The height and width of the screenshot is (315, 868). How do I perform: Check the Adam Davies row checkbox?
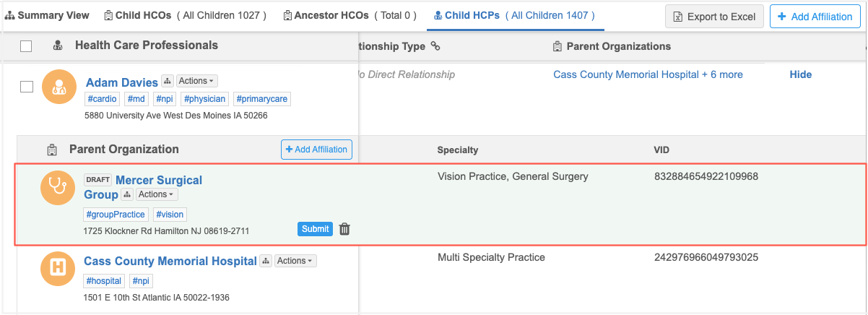coord(27,87)
